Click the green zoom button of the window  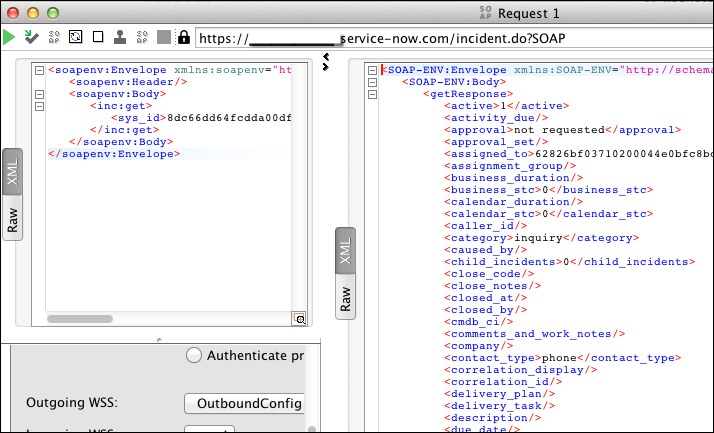click(x=53, y=13)
